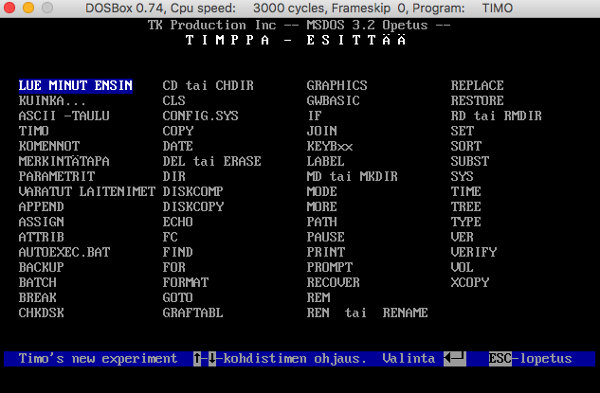Open the RESTORE command topic

pyautogui.click(x=477, y=101)
